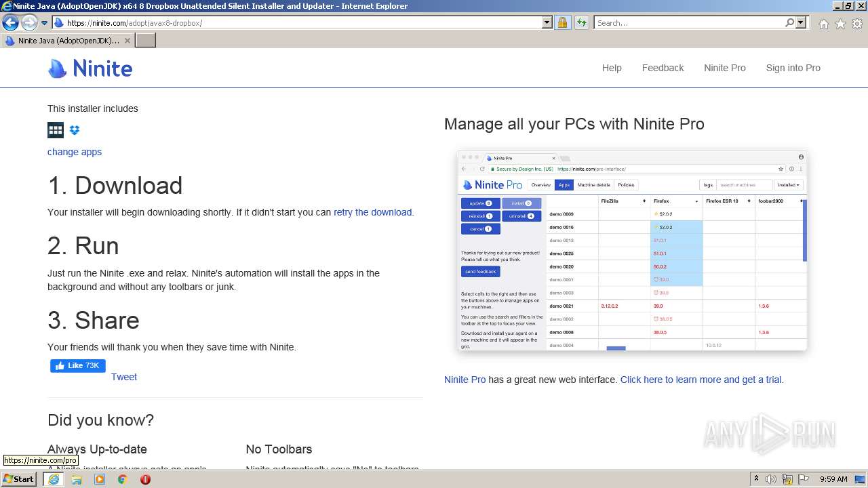
Task: Click the 'Did you know?' heading
Action: pos(101,420)
